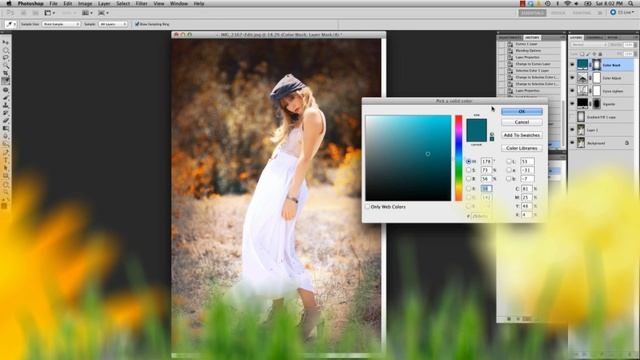The height and width of the screenshot is (360, 640).
Task: Select the Lasso tool
Action: [x=6, y=58]
